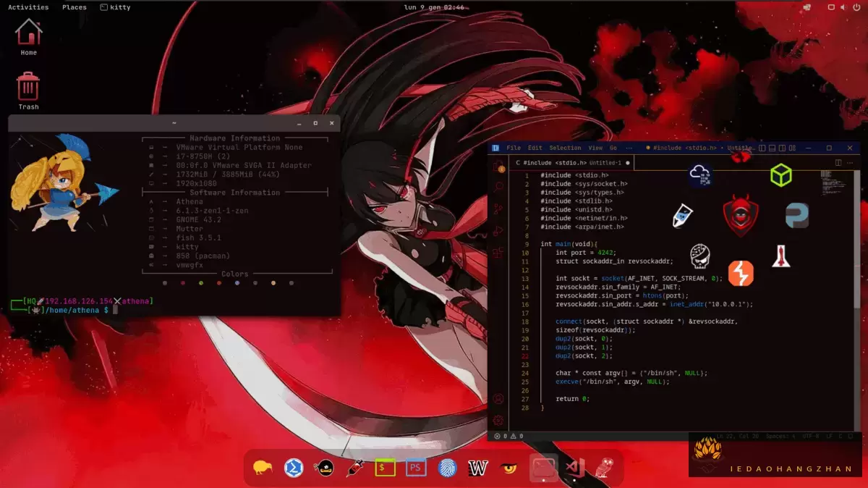
Task: Click the VS Code app icon in its title bar
Action: tap(496, 148)
